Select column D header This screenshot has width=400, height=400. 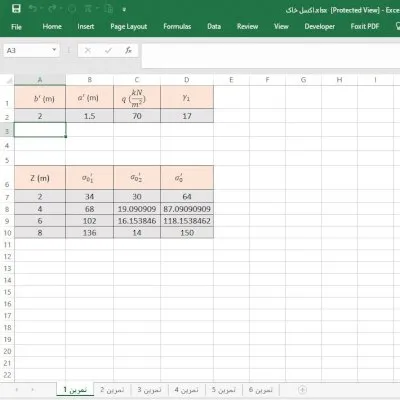coord(187,80)
